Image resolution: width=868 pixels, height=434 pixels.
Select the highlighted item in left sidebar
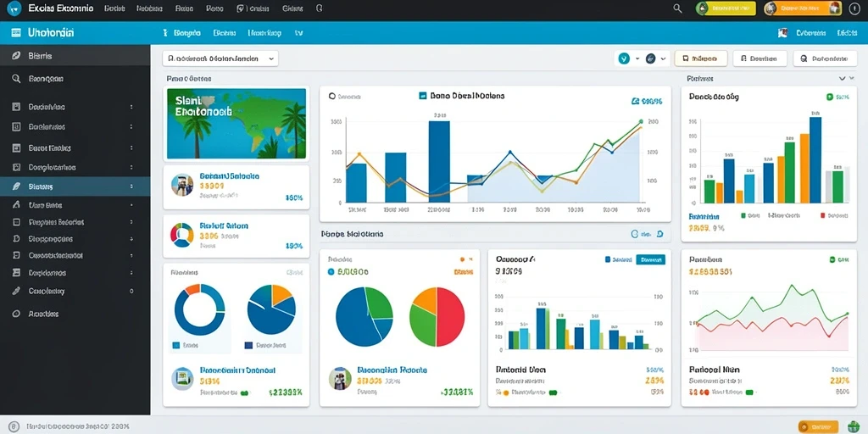(75, 186)
